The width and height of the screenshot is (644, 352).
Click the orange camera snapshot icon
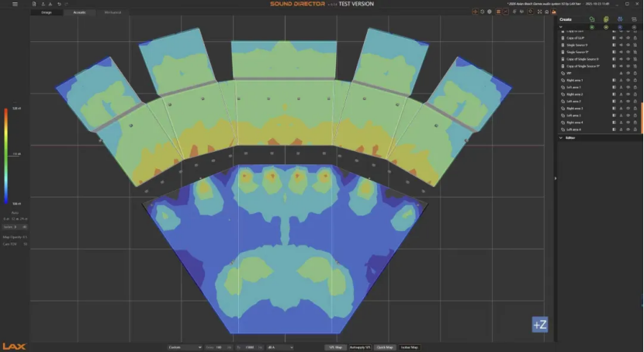pos(554,12)
